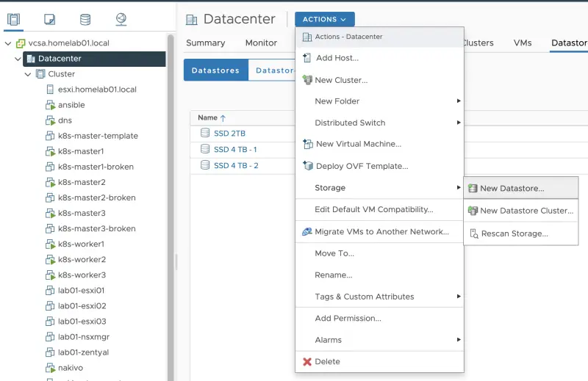Click the k8s-worker1 powered-on VM icon
Viewport: 588px width, 381px height.
click(50, 244)
